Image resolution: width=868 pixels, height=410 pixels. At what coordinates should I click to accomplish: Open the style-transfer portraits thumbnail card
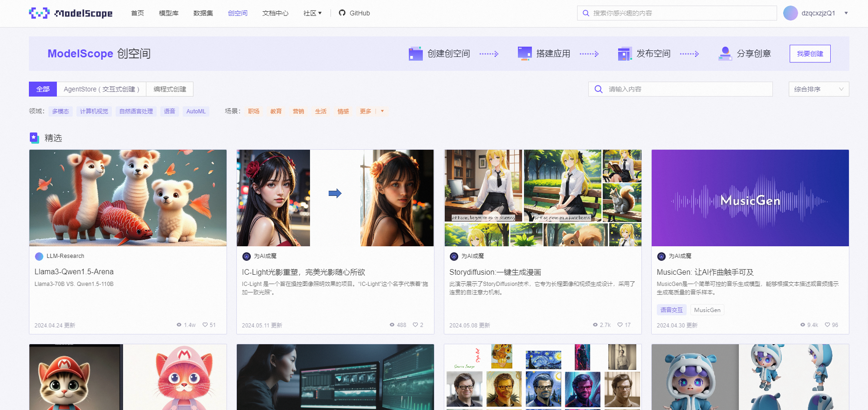tap(543, 377)
